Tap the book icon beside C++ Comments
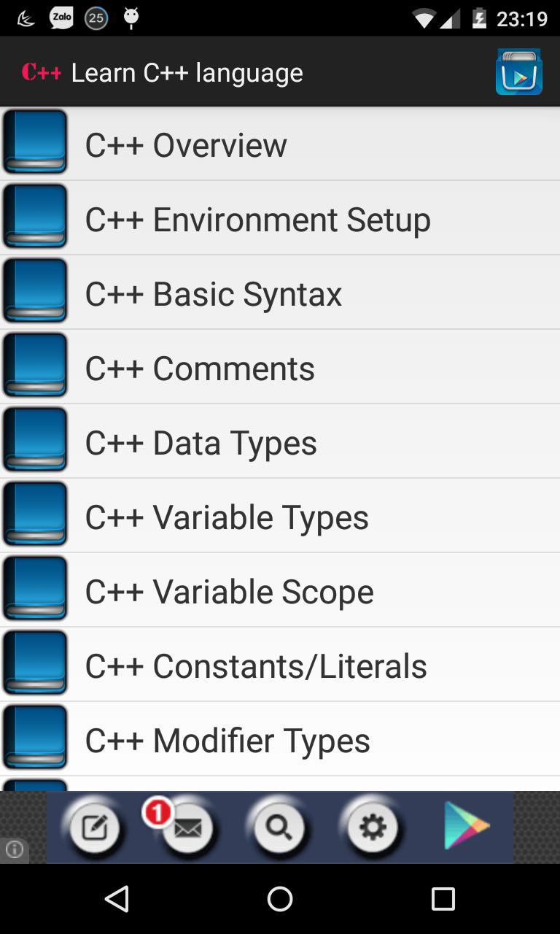Screen dimensions: 560x934 (34, 365)
